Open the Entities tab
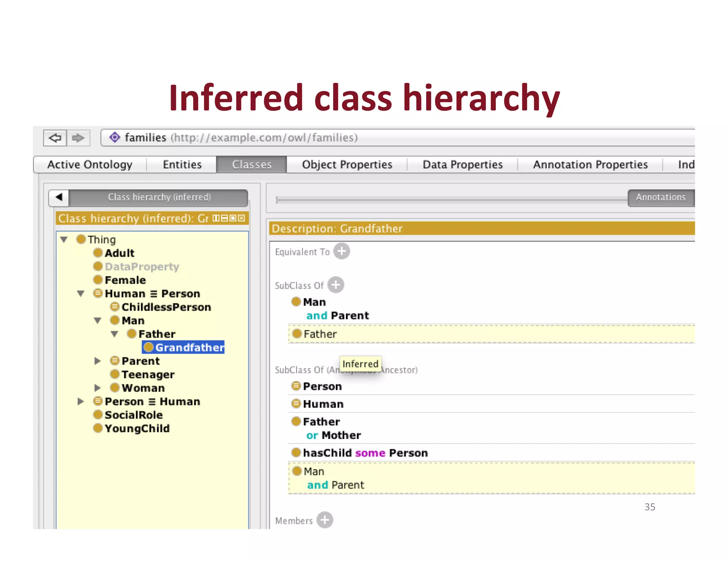728x562 pixels. click(x=182, y=164)
